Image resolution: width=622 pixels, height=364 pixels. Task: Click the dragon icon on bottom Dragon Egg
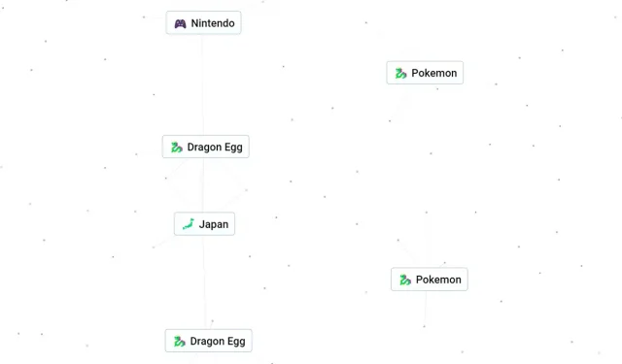[x=179, y=342]
